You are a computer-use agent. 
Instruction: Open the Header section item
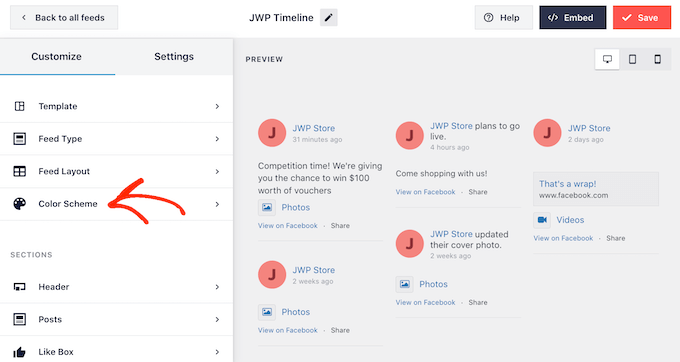click(x=116, y=287)
